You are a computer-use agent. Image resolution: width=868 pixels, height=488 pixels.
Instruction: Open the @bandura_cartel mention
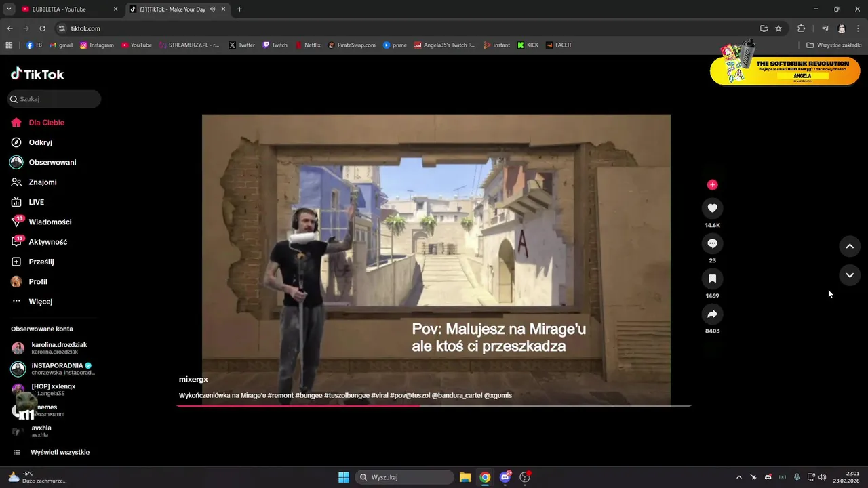456,395
